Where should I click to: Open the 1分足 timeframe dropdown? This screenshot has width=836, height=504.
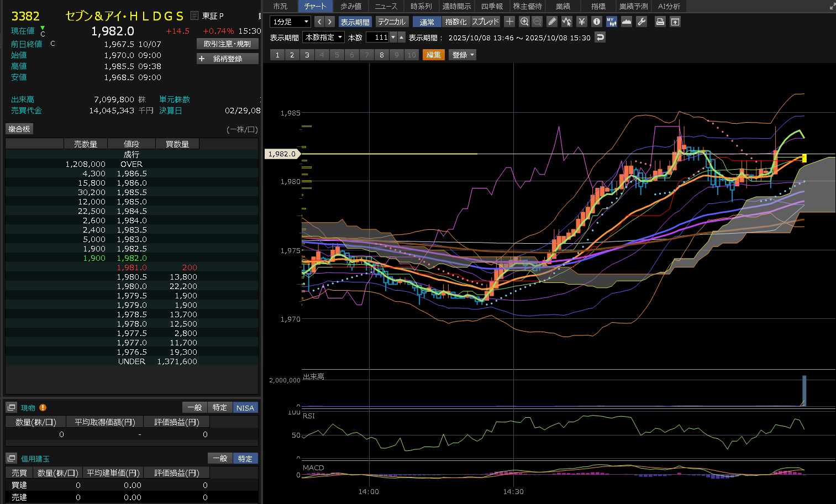tap(291, 22)
